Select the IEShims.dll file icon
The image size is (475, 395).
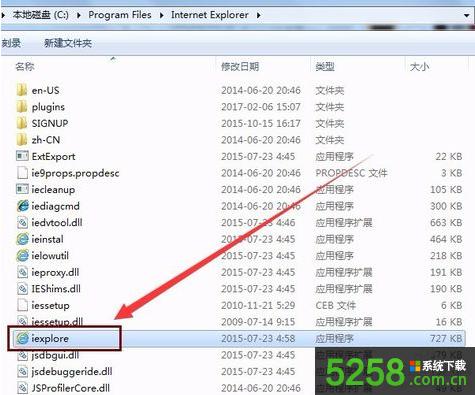23,289
